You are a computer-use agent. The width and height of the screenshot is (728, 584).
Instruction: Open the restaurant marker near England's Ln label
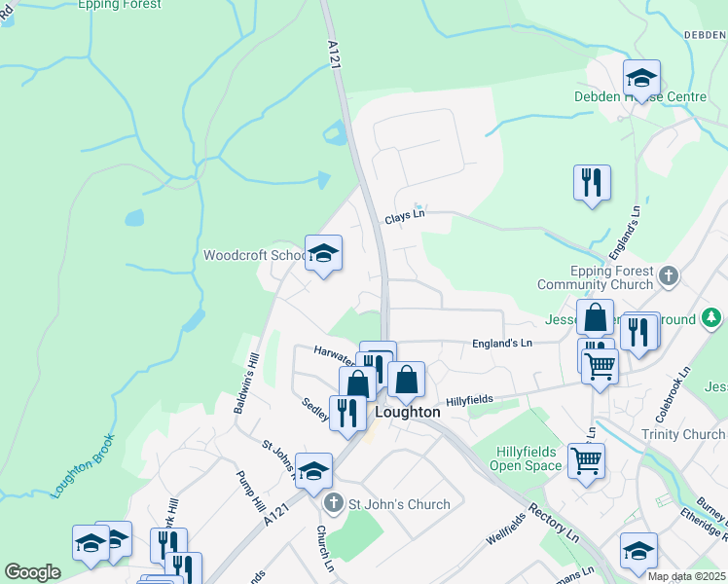[x=592, y=186]
